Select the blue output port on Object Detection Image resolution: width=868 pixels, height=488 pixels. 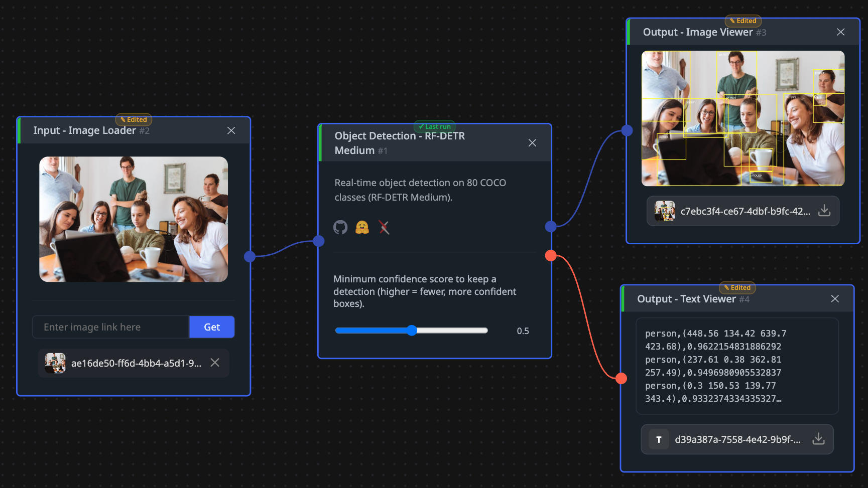tap(551, 227)
